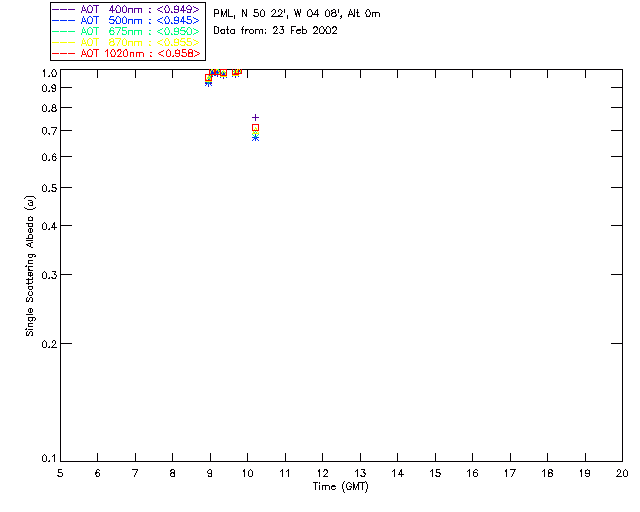This screenshot has width=640, height=512.
Task: Click the PML location header text
Action: pos(297,14)
